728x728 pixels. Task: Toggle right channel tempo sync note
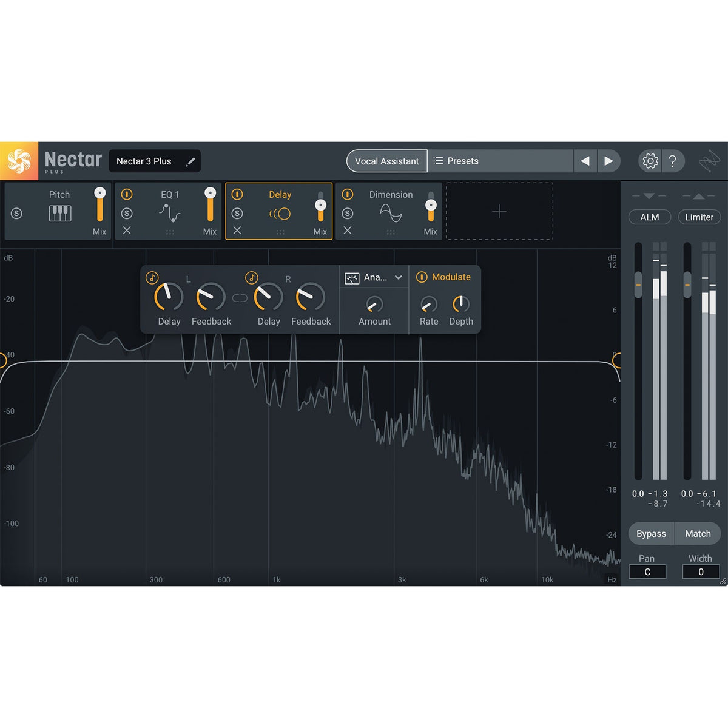click(252, 278)
